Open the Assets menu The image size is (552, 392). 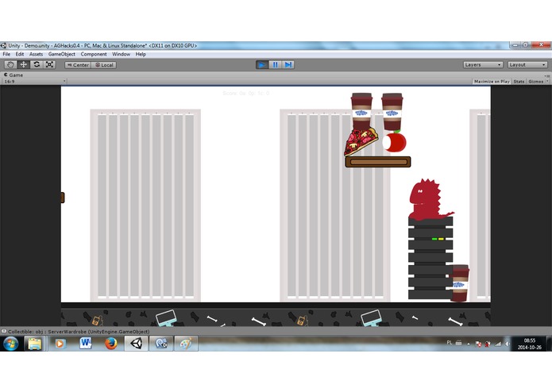pyautogui.click(x=36, y=54)
